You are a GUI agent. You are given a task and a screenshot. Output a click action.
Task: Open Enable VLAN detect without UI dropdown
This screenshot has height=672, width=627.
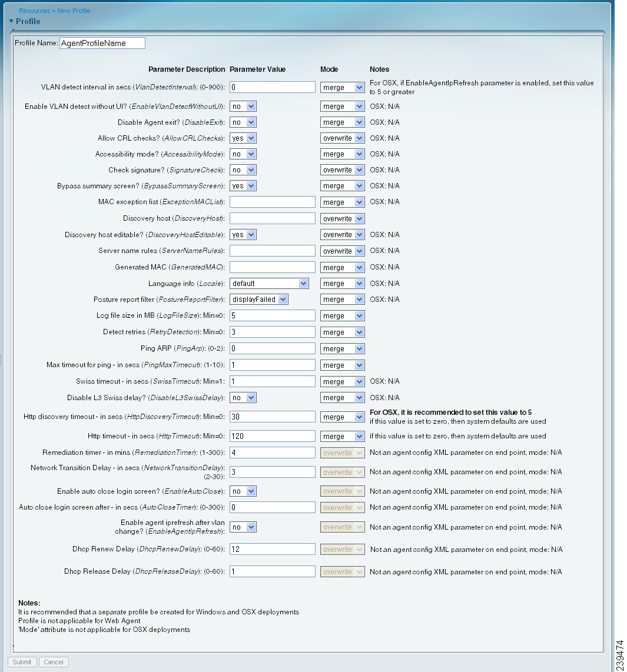tap(243, 107)
